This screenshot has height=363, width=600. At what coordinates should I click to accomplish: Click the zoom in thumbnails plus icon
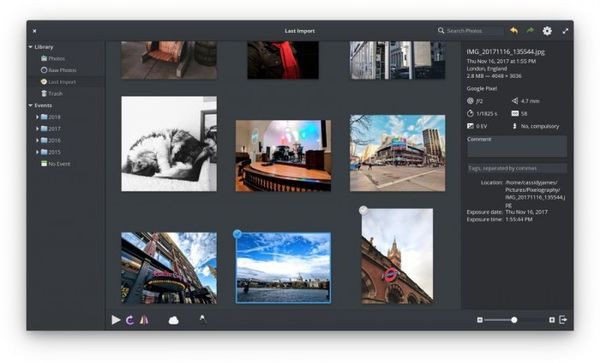(552, 320)
